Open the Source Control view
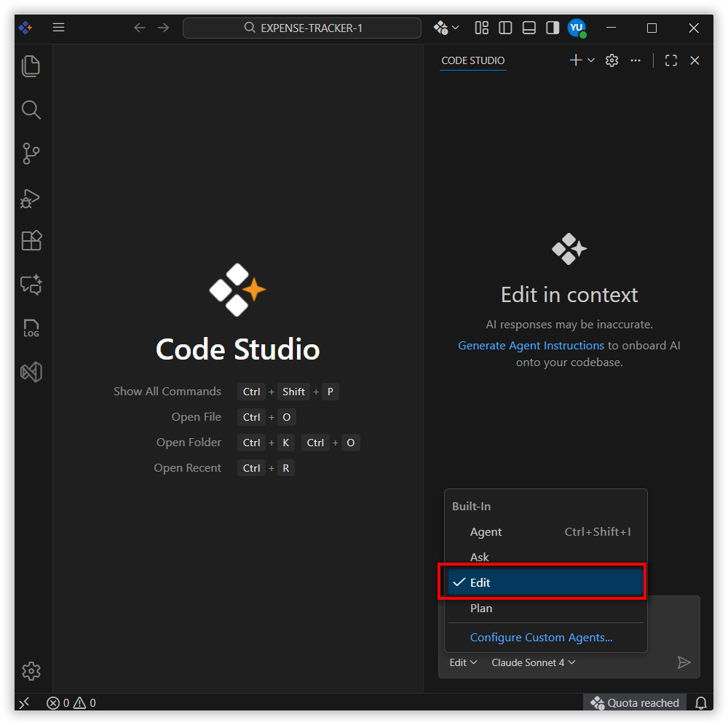 click(31, 154)
